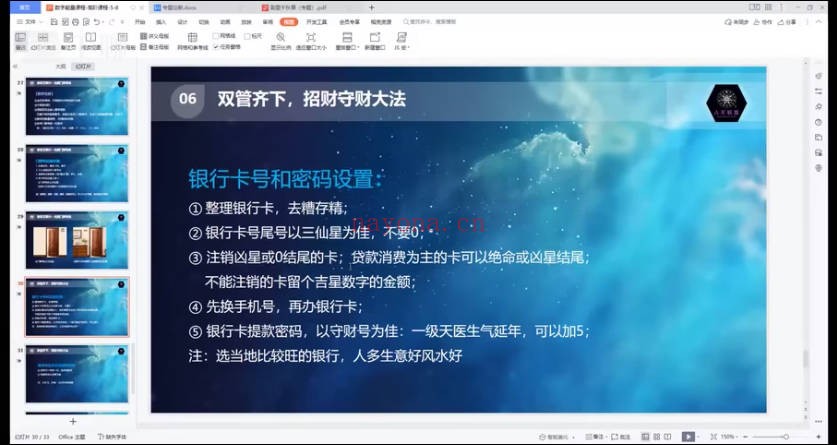Image resolution: width=837 pixels, height=445 pixels.
Task: Click slide sorter grid icon in status bar
Action: pos(657,436)
